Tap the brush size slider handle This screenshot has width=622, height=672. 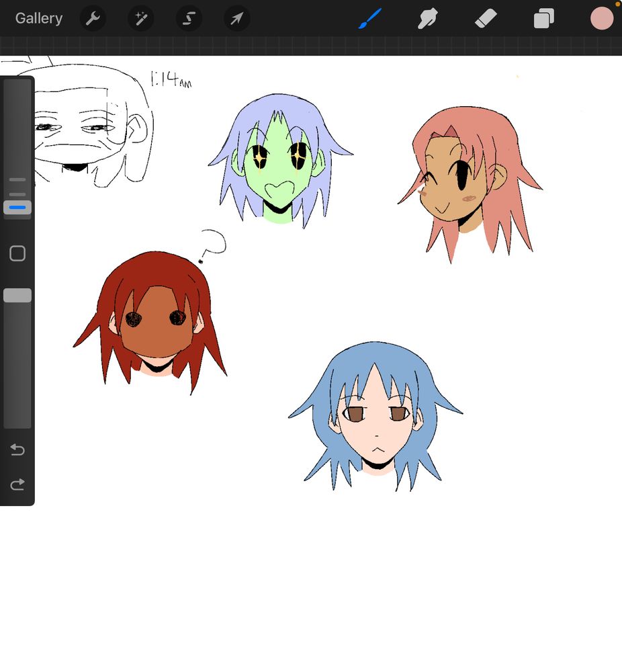pyautogui.click(x=17, y=208)
